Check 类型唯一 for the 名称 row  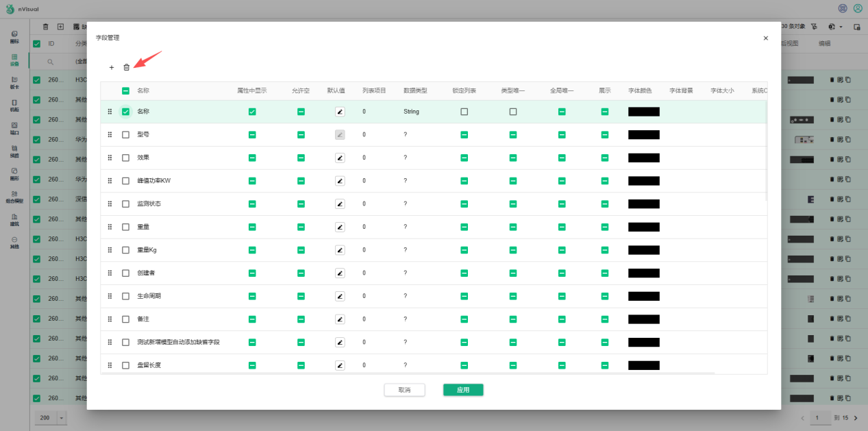pos(513,112)
